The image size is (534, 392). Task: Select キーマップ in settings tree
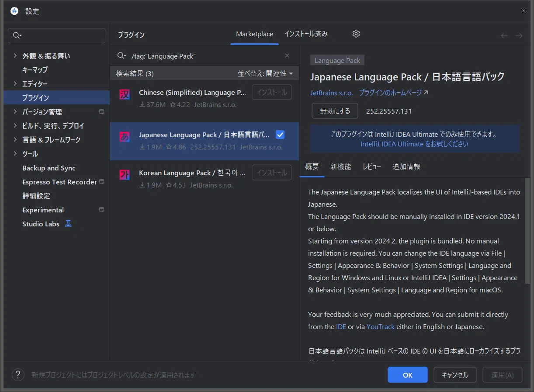pyautogui.click(x=35, y=69)
